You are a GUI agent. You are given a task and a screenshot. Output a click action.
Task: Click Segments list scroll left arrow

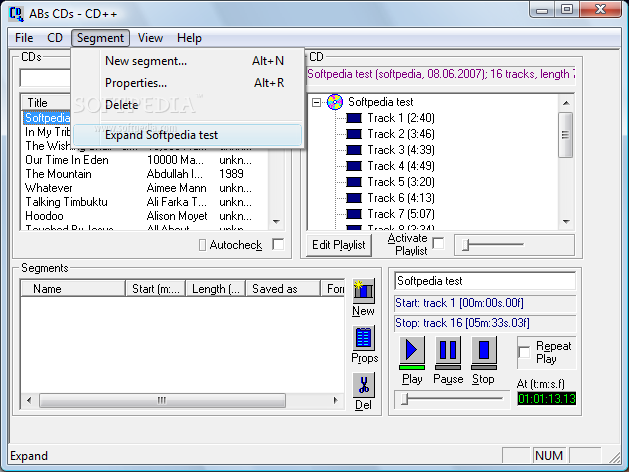click(29, 400)
